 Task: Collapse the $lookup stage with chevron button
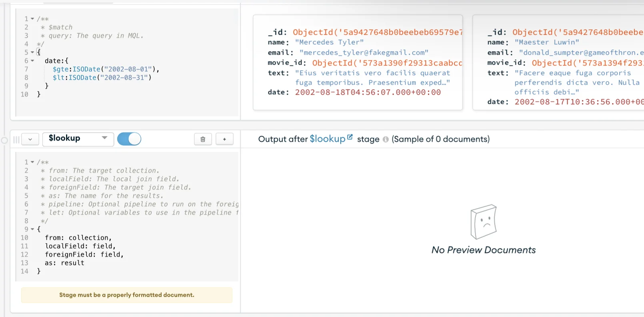[x=30, y=139]
